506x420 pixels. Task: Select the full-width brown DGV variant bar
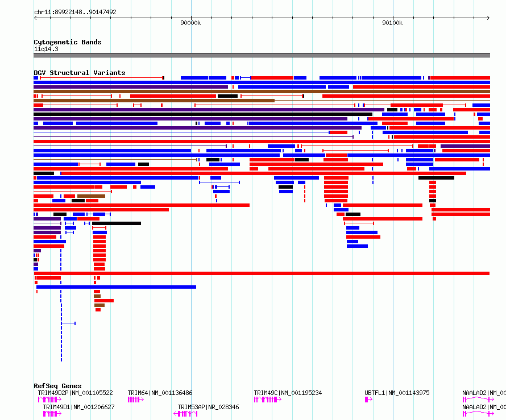tap(262, 92)
